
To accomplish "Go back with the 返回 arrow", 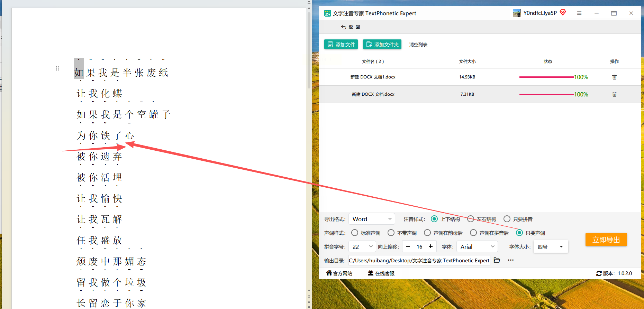I will pos(351,27).
